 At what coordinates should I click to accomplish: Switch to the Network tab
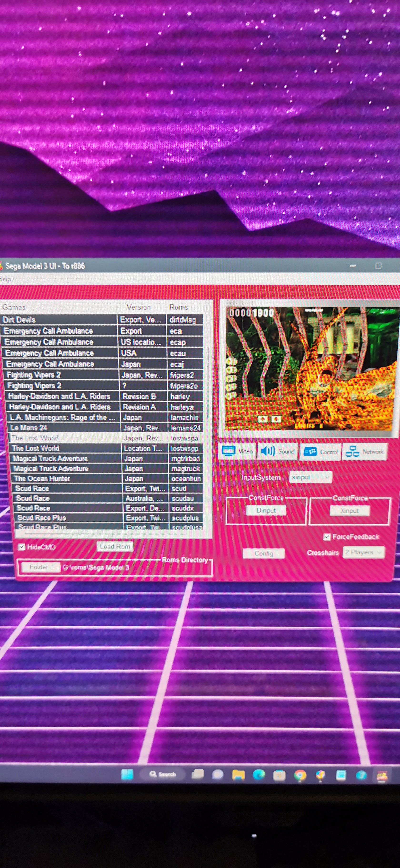click(x=365, y=452)
